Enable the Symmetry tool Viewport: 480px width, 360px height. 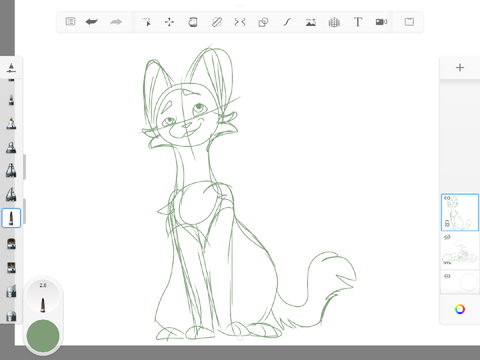pyautogui.click(x=240, y=22)
